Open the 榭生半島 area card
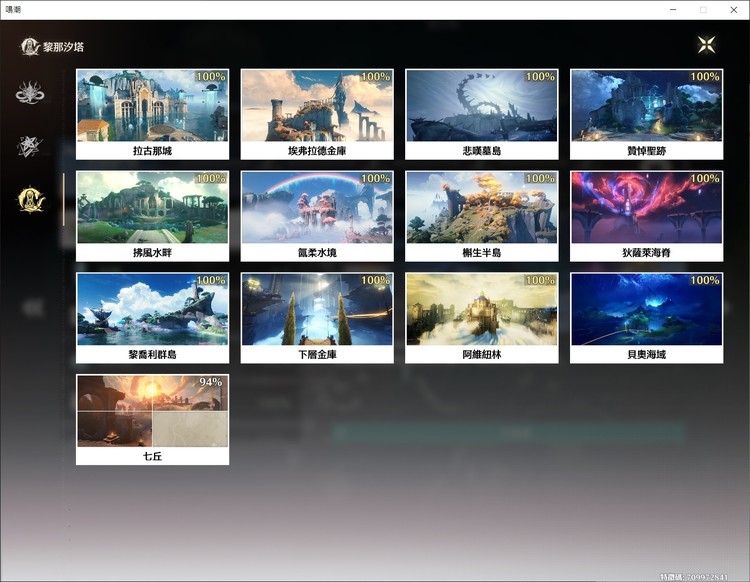Screen dimensions: 750x582 482,216
